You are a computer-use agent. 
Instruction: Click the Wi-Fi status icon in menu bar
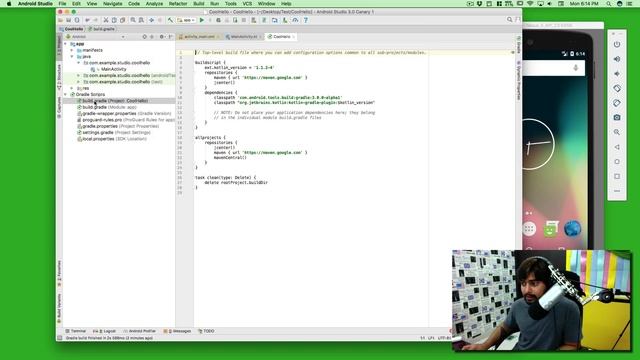(530, 4)
